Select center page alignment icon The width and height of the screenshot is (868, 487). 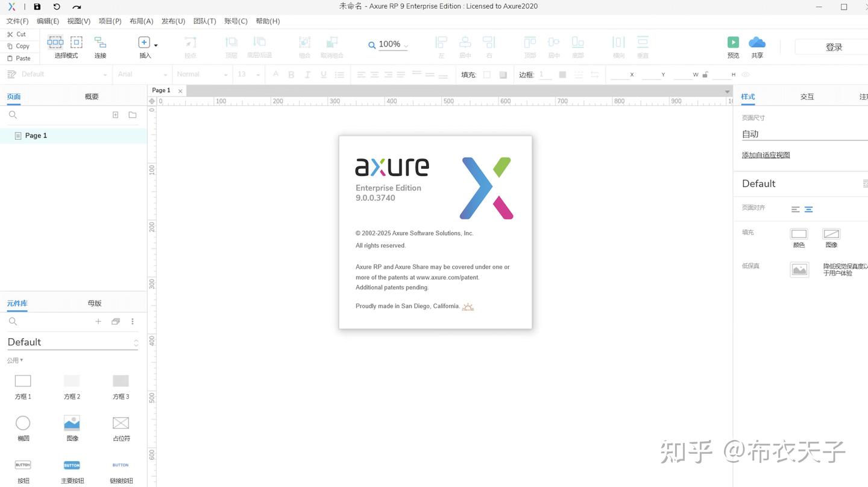809,209
